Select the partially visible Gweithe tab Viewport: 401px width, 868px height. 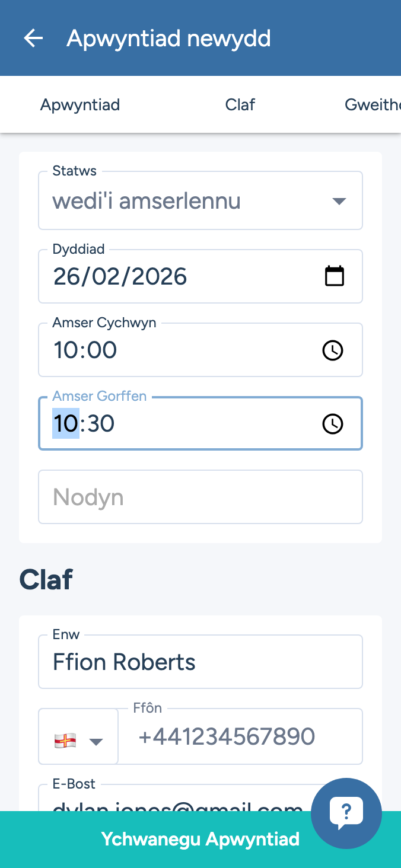click(x=372, y=105)
